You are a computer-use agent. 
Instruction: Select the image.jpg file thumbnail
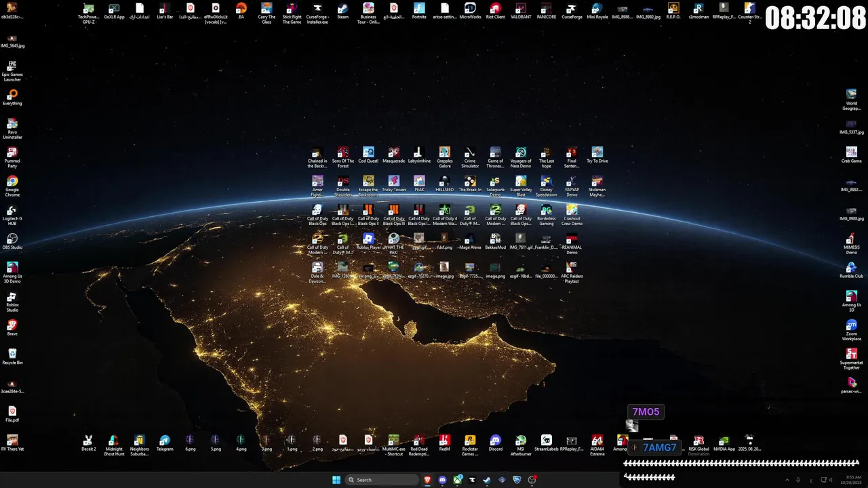coord(445,270)
